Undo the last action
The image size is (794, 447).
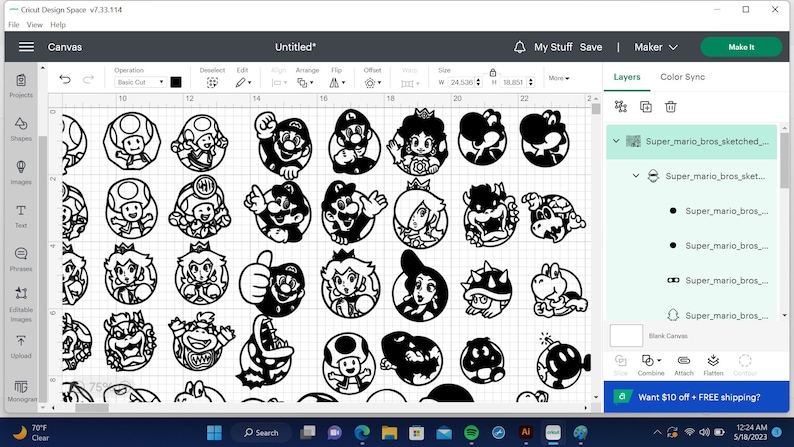click(65, 79)
